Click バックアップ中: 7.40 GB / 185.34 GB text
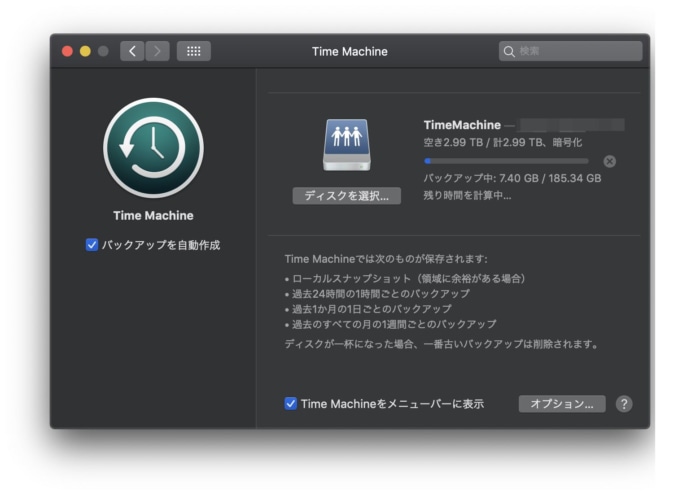 point(512,179)
